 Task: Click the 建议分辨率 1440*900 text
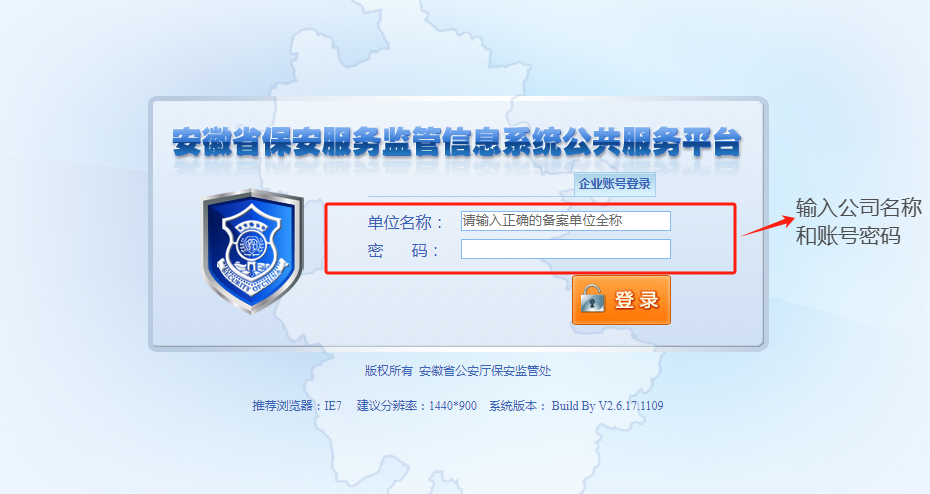pyautogui.click(x=416, y=406)
